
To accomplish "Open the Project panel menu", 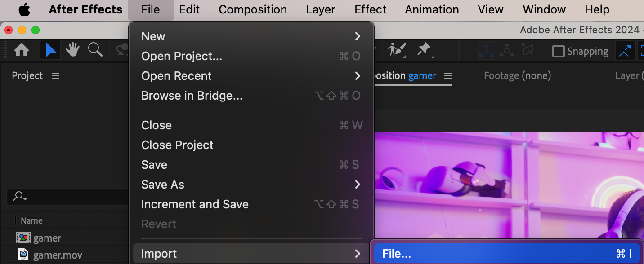I will point(56,76).
